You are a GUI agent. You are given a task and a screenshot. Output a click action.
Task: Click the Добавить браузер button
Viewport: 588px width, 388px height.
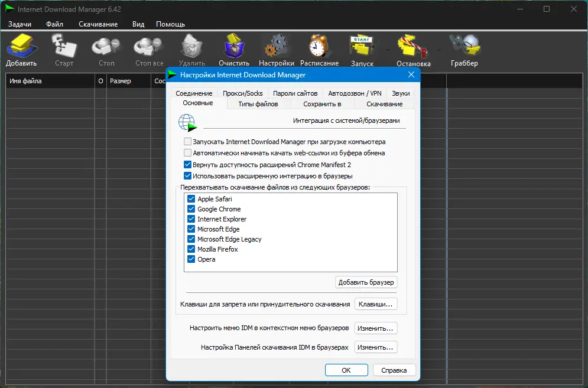pos(366,282)
